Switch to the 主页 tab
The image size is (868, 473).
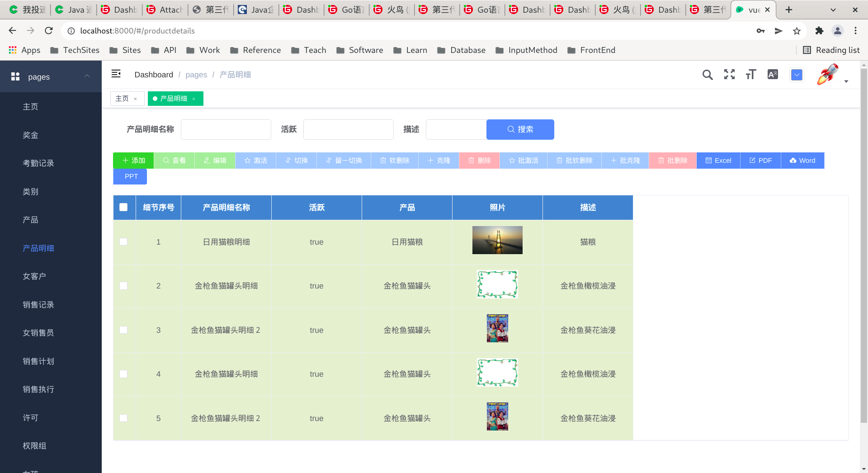[x=122, y=98]
